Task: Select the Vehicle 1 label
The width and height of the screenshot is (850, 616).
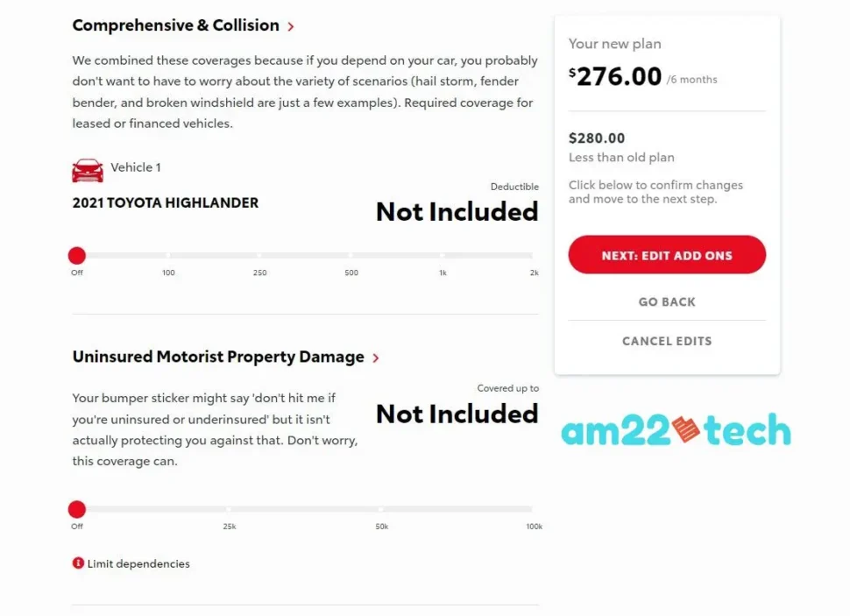Action: click(x=136, y=167)
